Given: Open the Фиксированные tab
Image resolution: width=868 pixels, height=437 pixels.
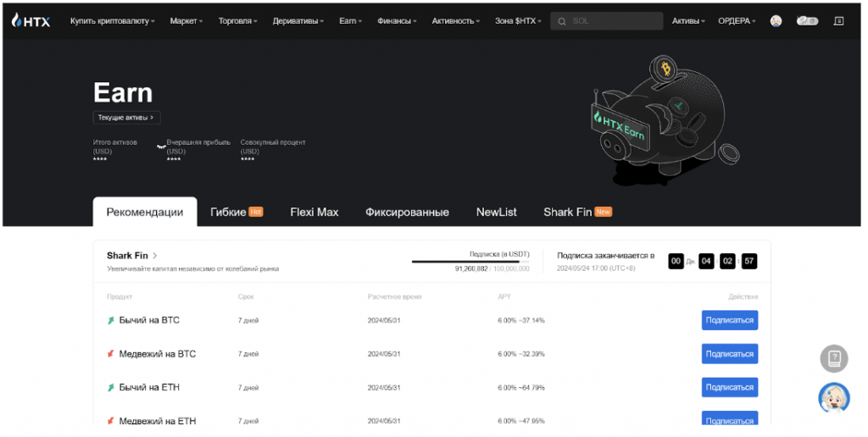Looking at the screenshot, I should point(407,212).
